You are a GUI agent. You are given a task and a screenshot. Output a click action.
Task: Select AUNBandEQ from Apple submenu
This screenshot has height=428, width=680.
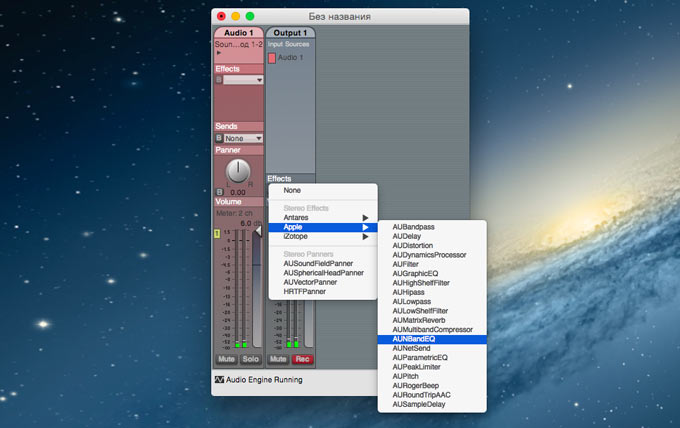coord(419,339)
